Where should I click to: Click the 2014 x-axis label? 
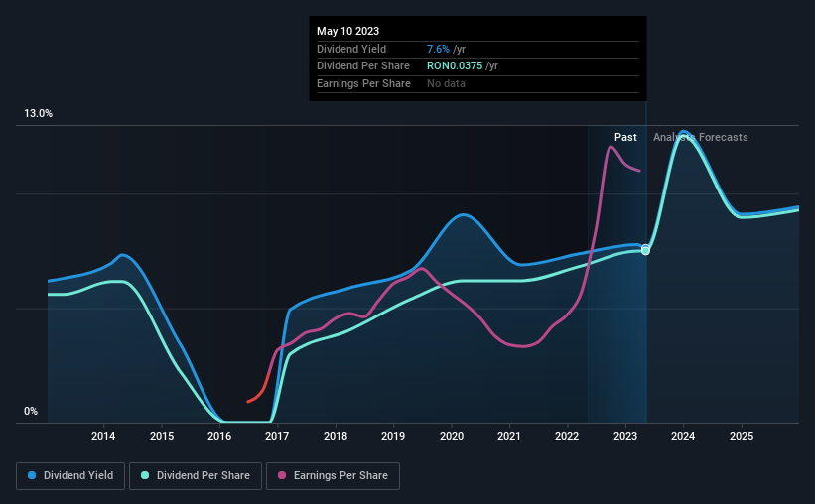click(x=103, y=436)
